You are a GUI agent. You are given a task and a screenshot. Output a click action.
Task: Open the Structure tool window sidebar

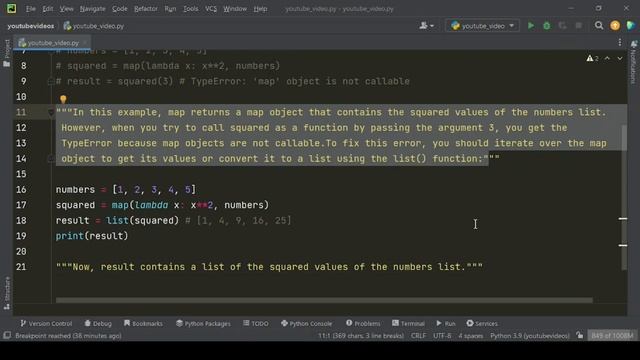[7, 293]
